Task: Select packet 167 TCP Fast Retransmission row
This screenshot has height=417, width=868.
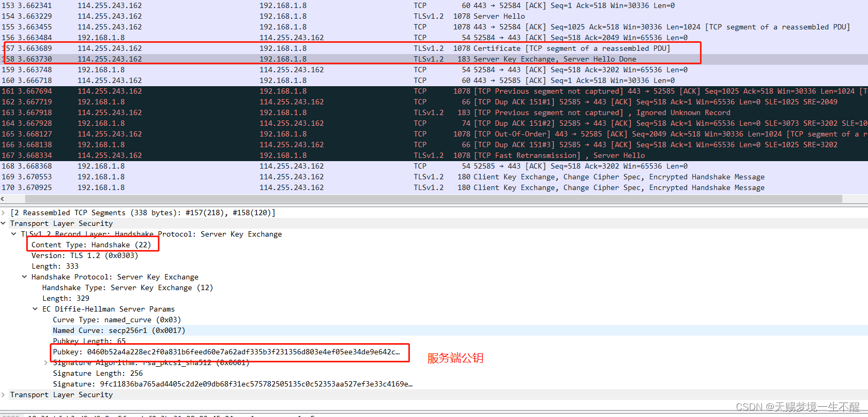Action: coord(434,155)
